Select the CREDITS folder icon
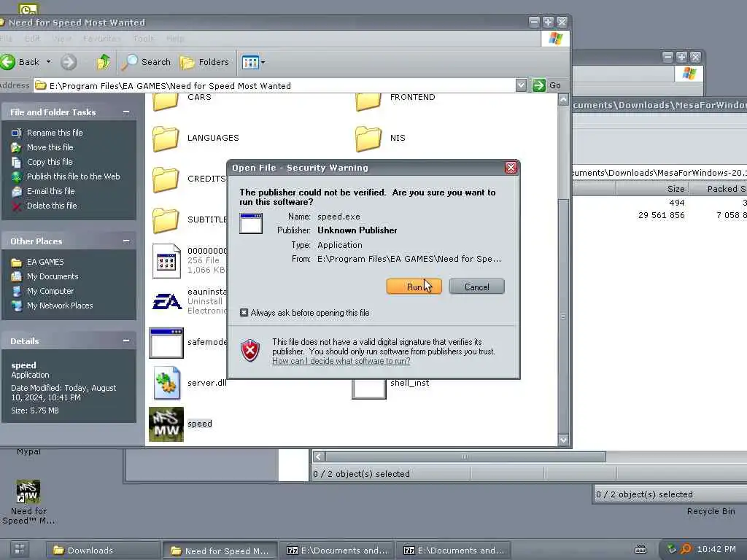 pos(166,179)
